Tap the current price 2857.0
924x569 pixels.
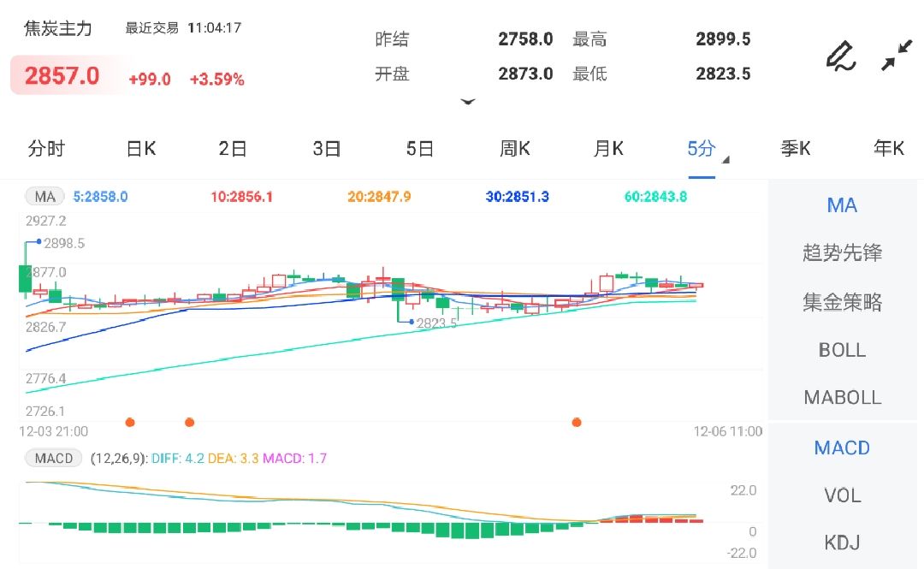pyautogui.click(x=62, y=76)
